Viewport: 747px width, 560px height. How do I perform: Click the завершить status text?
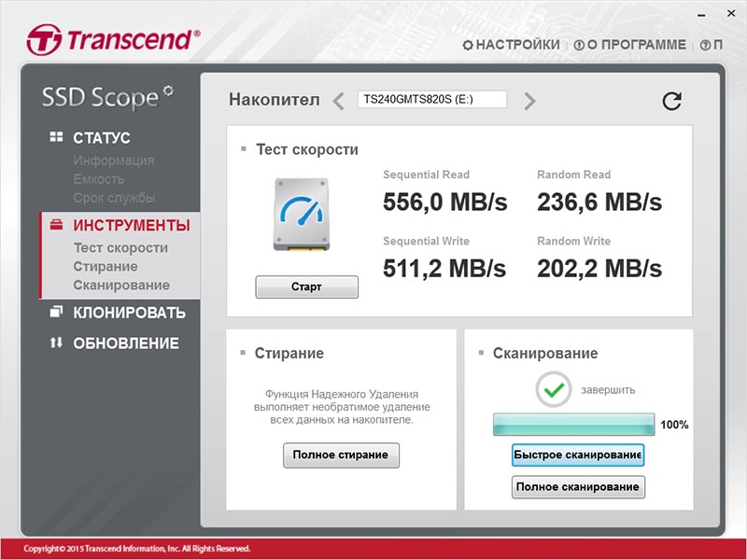(x=608, y=390)
